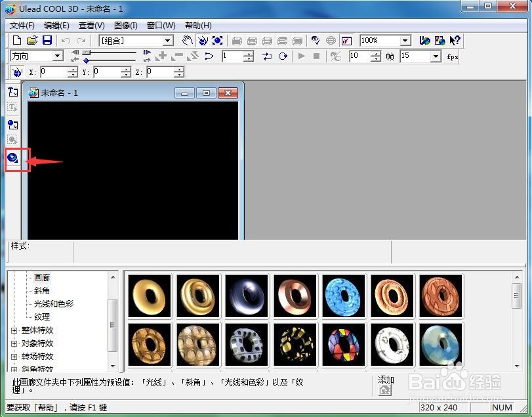Open the 100% zoom dropdown
Image resolution: width=532 pixels, height=417 pixels.
[405, 41]
